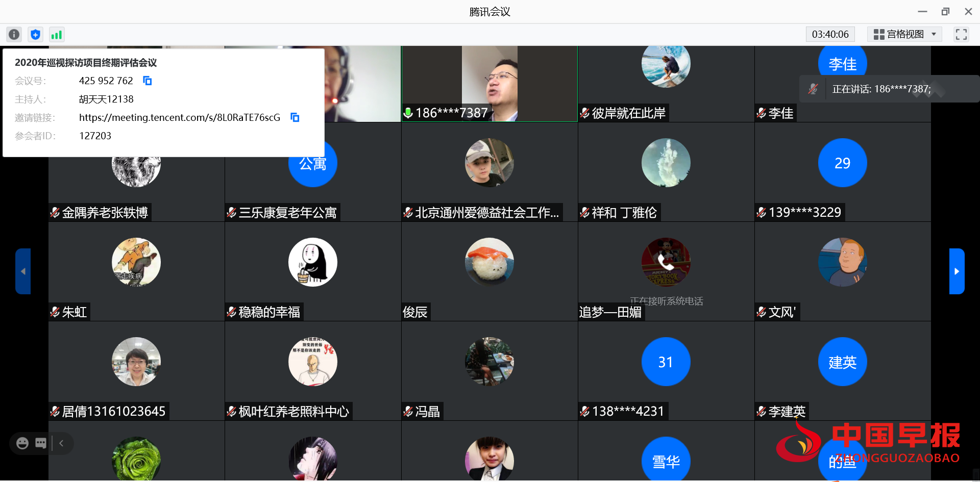
Task: Click the 俊辰 name label
Action: [415, 312]
